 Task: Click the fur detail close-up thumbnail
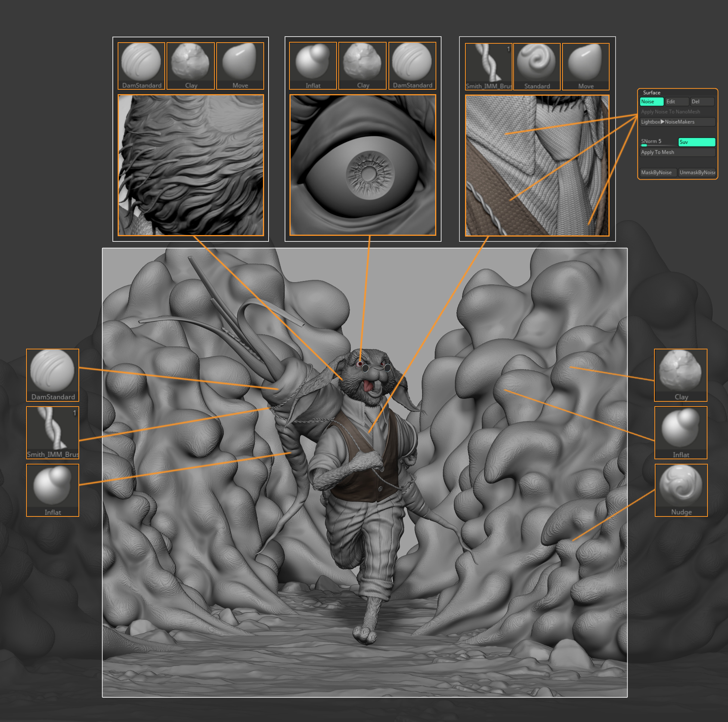click(x=190, y=165)
